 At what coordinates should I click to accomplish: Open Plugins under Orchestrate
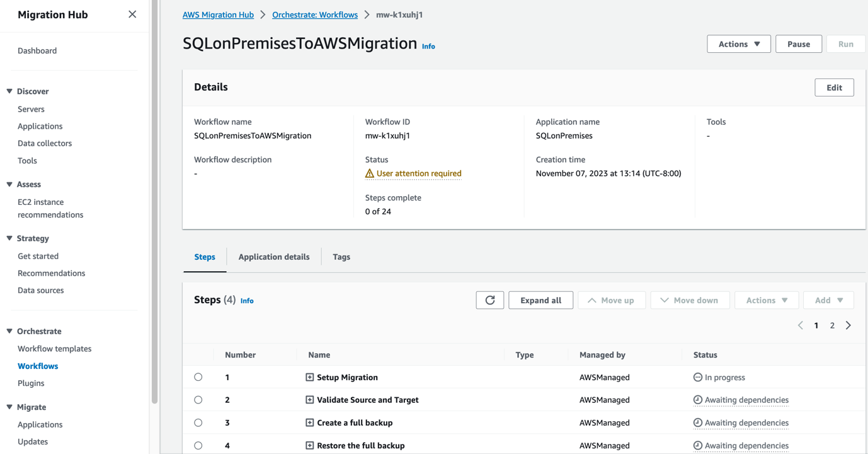(x=31, y=383)
